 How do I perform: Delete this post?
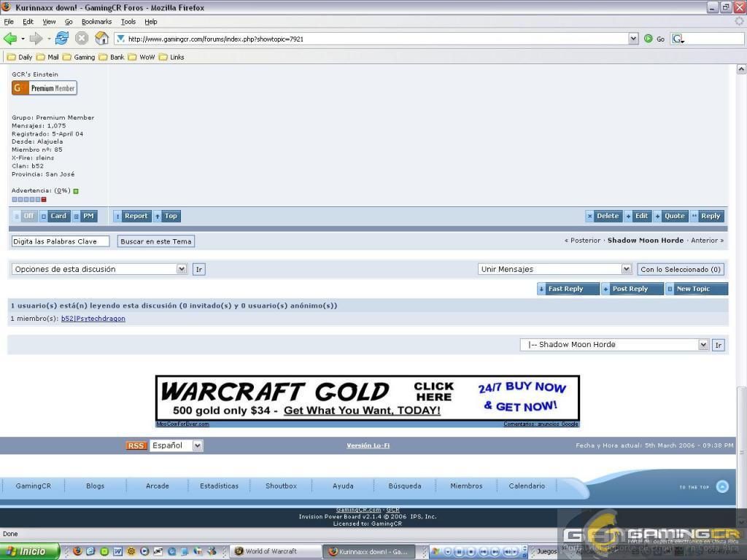tap(603, 216)
